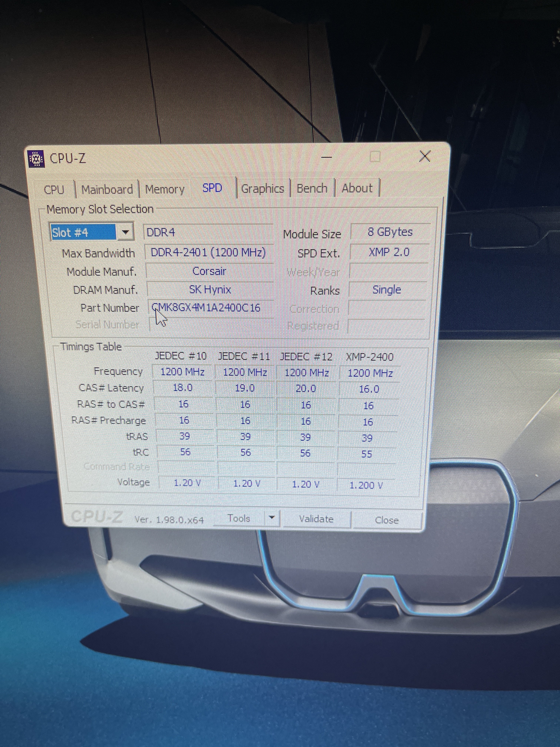Select the Slot #4 combo box
The height and width of the screenshot is (747, 560).
(x=83, y=232)
